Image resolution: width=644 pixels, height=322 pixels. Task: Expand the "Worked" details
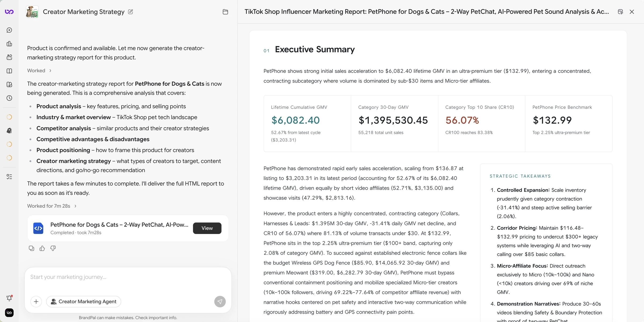tap(39, 71)
